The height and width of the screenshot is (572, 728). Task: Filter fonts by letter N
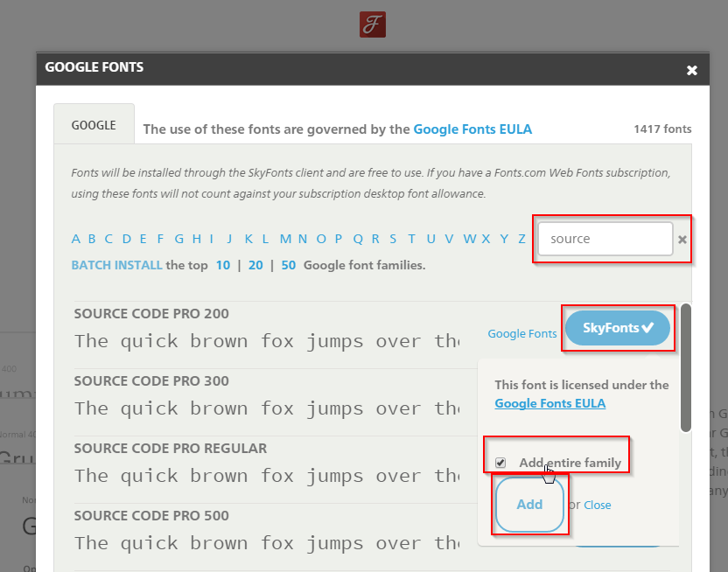click(303, 239)
